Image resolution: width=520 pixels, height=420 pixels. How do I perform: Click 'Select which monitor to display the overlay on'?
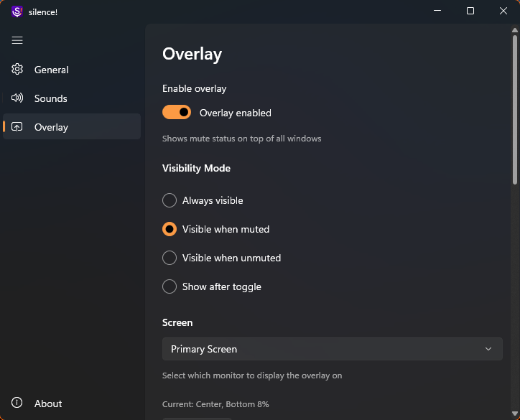pos(252,375)
